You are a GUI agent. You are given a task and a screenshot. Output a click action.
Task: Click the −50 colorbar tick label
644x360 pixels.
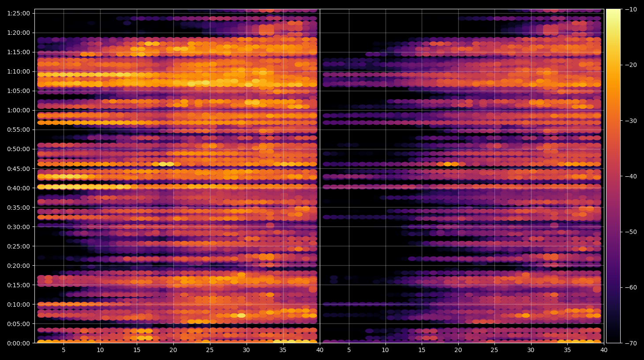pos(631,232)
